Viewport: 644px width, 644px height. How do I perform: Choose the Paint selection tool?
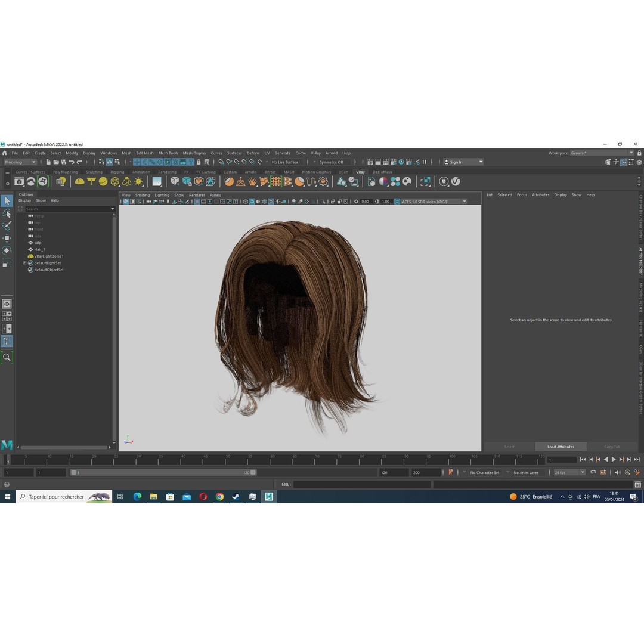tap(7, 225)
